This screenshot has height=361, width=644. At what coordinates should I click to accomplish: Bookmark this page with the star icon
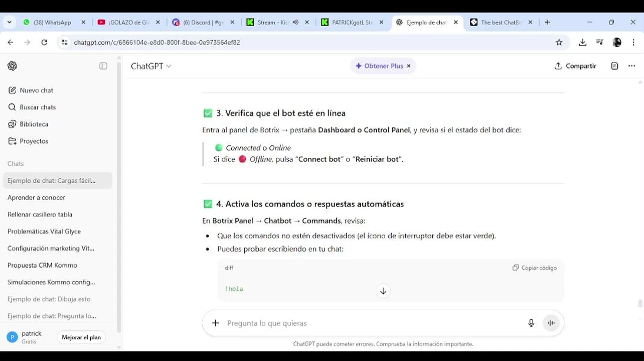point(559,43)
